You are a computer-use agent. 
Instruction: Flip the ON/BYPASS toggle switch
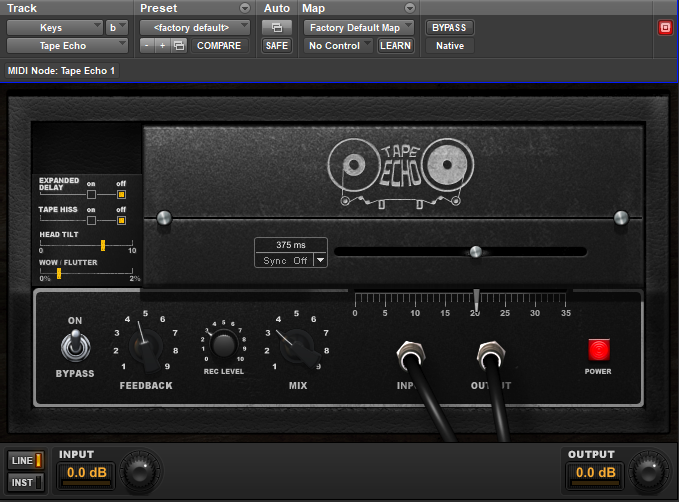tap(75, 347)
